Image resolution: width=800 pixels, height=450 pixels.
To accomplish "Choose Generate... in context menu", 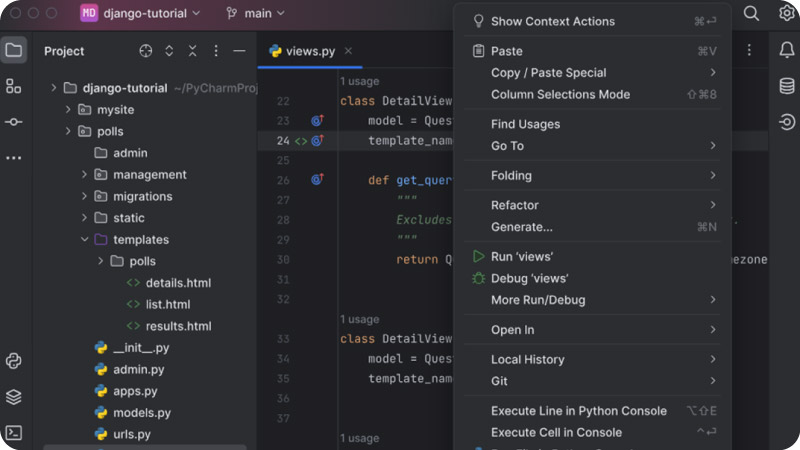I will (x=592, y=227).
